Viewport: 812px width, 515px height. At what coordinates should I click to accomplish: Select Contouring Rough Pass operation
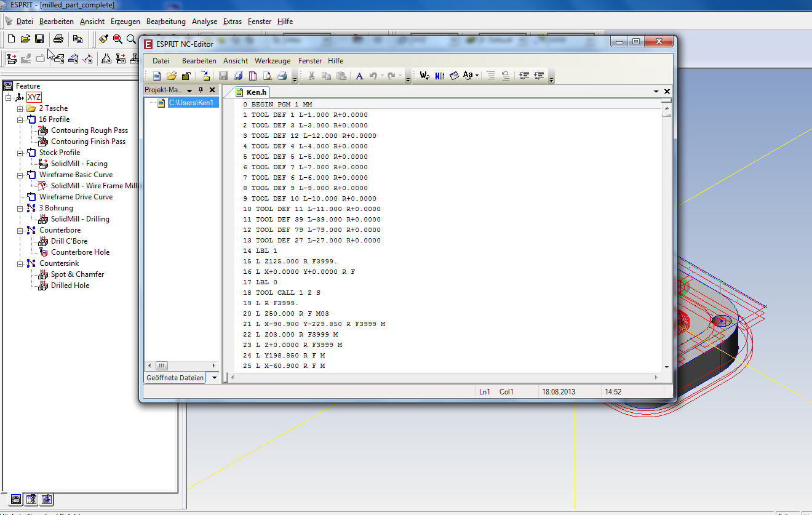click(x=89, y=130)
